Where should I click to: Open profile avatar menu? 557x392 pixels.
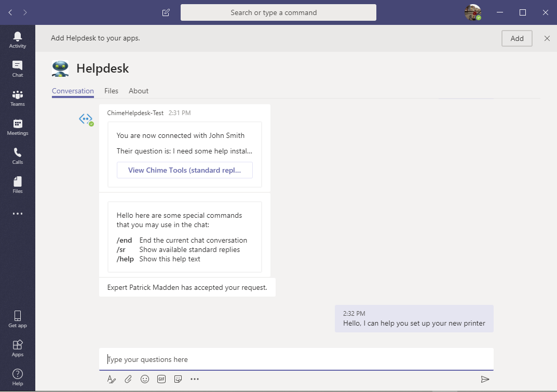coord(473,12)
